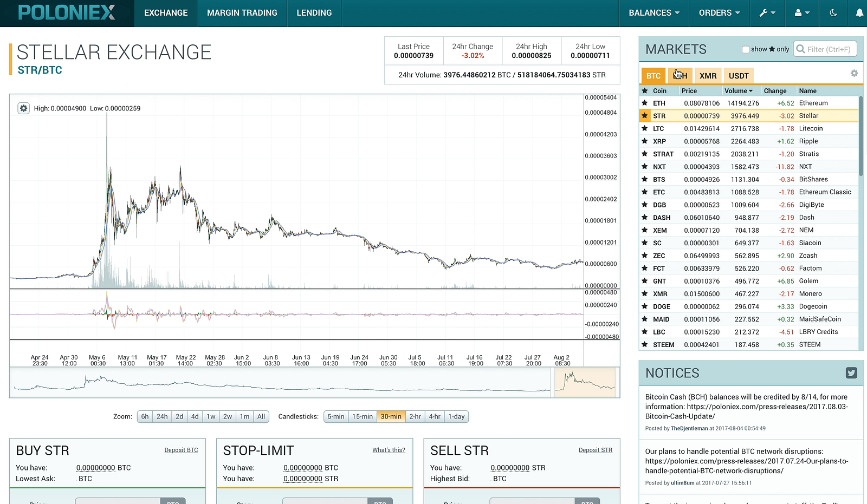Viewport: 867px width, 504px height.
Task: Go to Margin Trading
Action: coord(242,13)
